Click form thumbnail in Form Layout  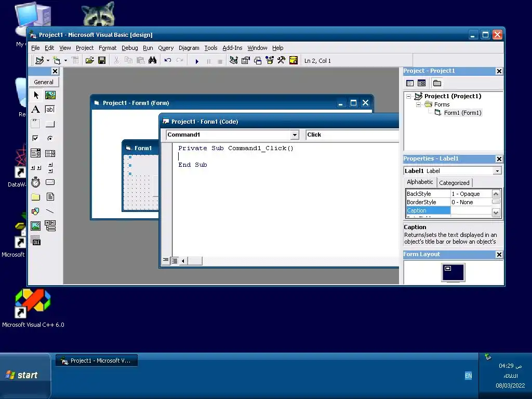[447, 269]
